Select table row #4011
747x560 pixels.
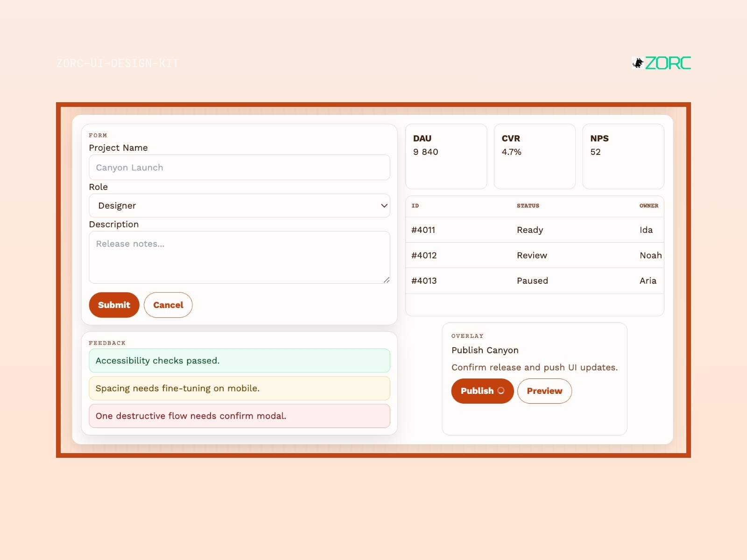[x=535, y=230]
